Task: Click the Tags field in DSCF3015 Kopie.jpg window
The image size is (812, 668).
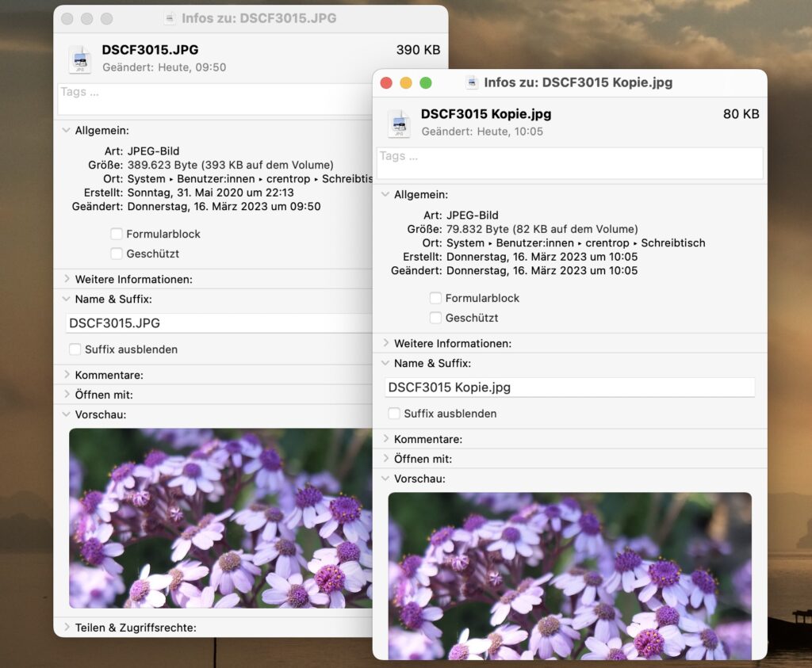Action: pos(569,163)
